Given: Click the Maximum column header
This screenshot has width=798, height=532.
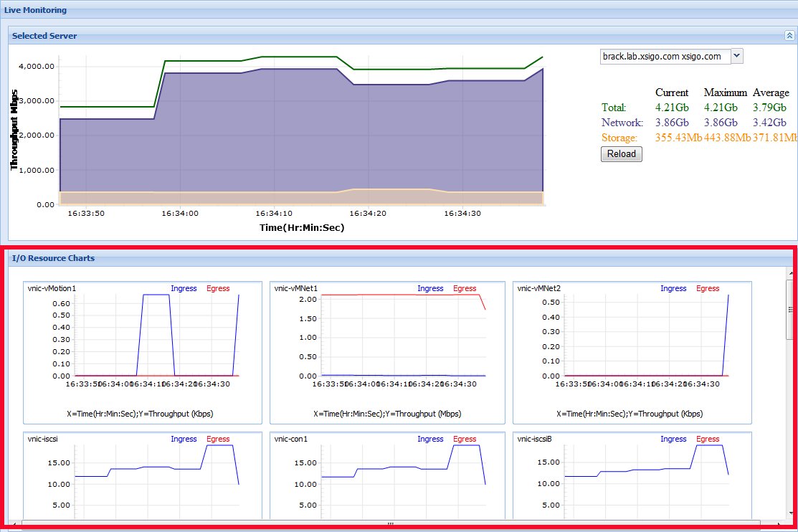Looking at the screenshot, I should coord(725,92).
